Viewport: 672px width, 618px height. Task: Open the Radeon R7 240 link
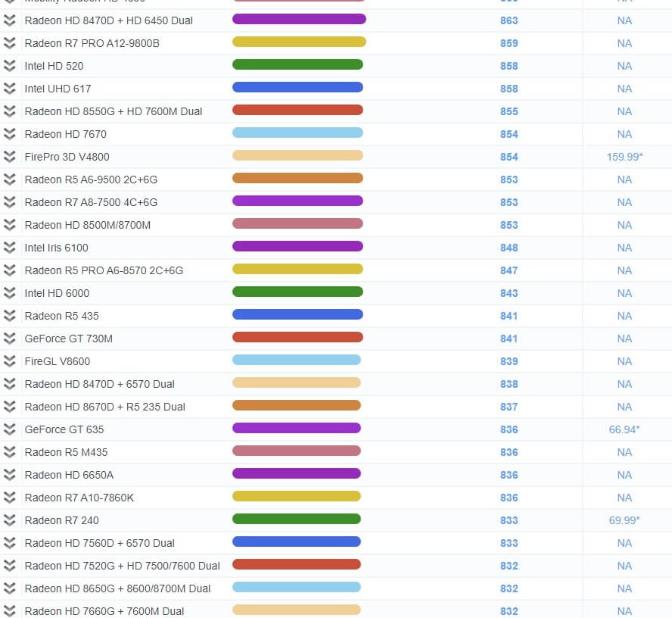62,520
